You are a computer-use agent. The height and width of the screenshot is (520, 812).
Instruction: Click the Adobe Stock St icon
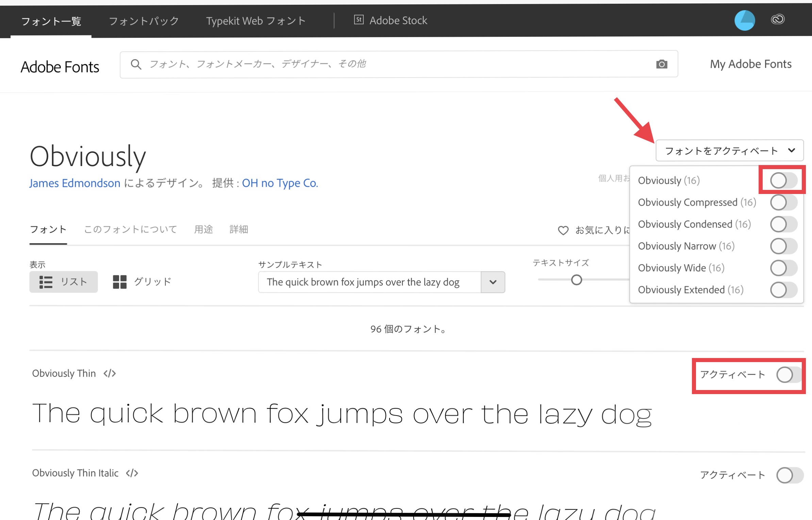click(x=359, y=20)
